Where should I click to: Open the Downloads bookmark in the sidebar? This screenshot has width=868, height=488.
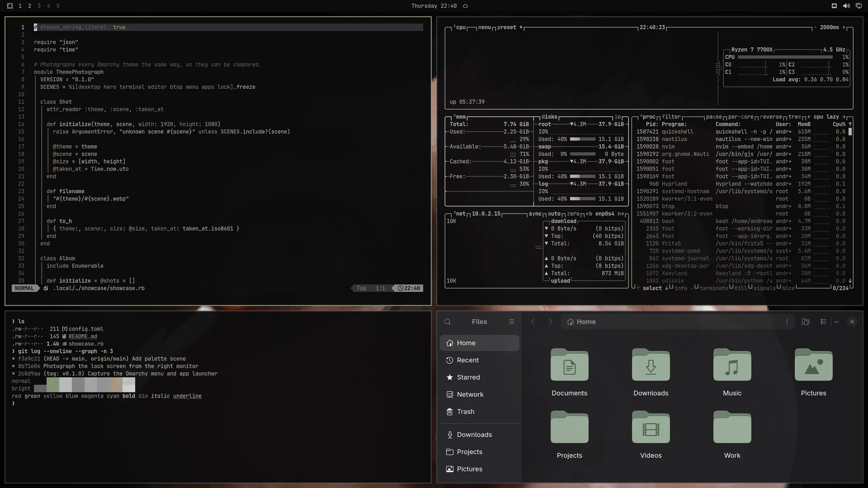click(480, 435)
